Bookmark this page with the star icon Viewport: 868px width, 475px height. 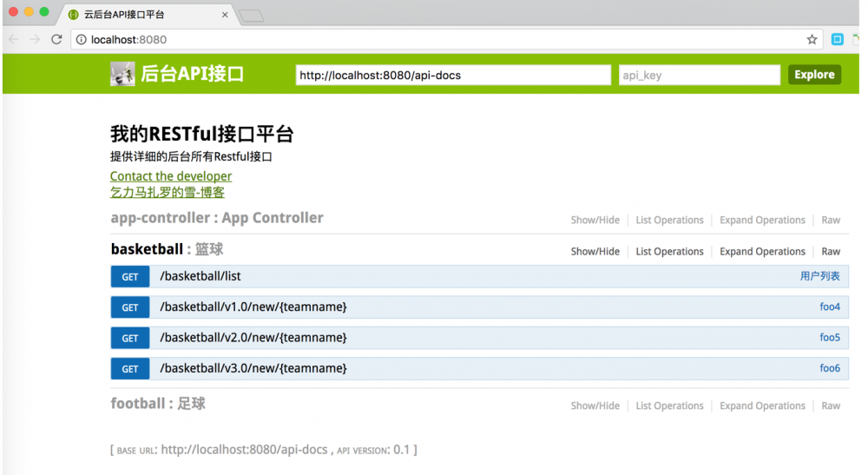(x=812, y=39)
